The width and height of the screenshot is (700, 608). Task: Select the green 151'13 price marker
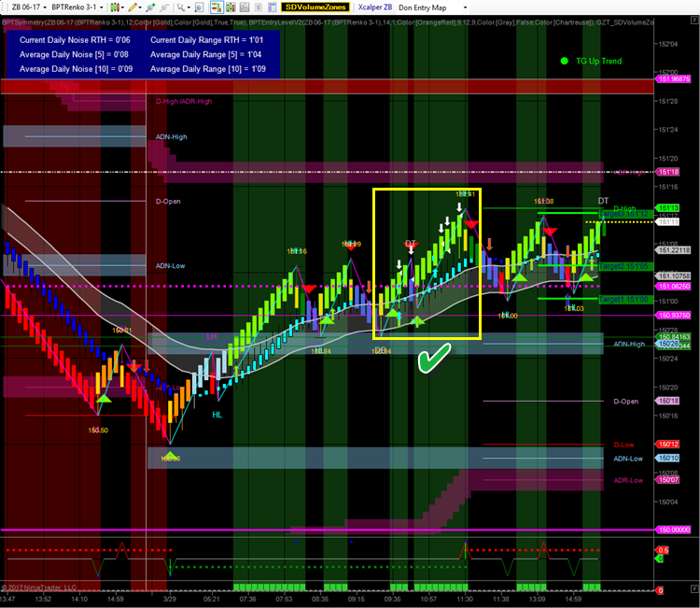point(667,207)
